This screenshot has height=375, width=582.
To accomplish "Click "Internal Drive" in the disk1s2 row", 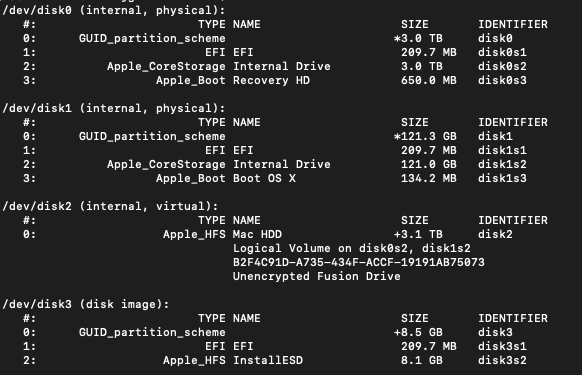I will click(x=282, y=164).
